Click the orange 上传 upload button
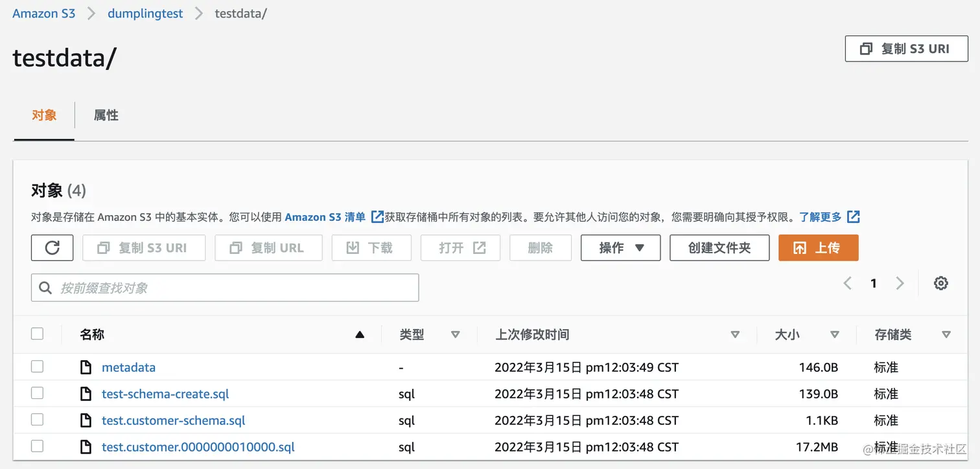The height and width of the screenshot is (469, 980). tap(819, 247)
